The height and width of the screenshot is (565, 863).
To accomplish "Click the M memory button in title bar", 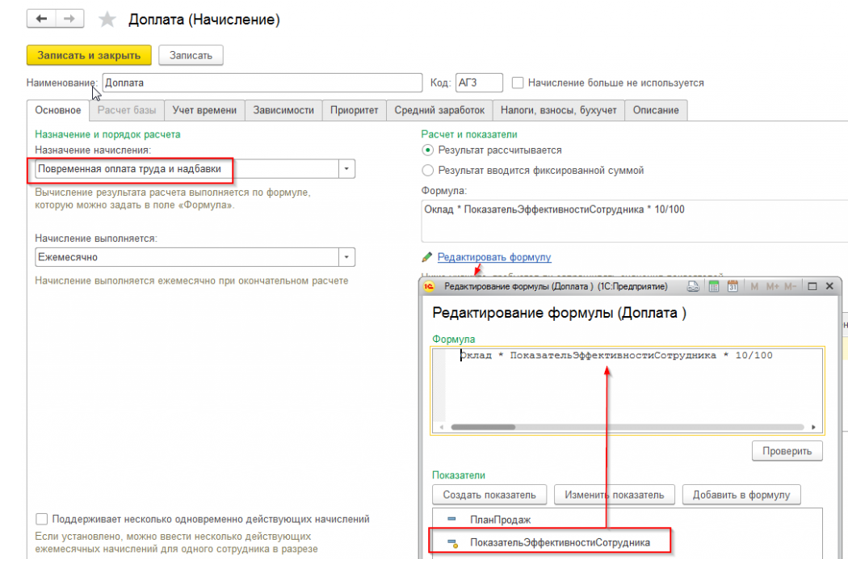I will pyautogui.click(x=754, y=286).
